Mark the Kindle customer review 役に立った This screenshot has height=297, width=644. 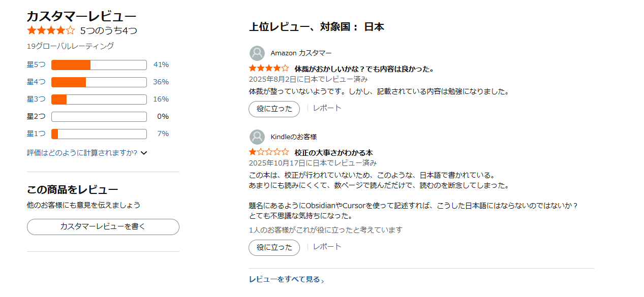pos(274,248)
